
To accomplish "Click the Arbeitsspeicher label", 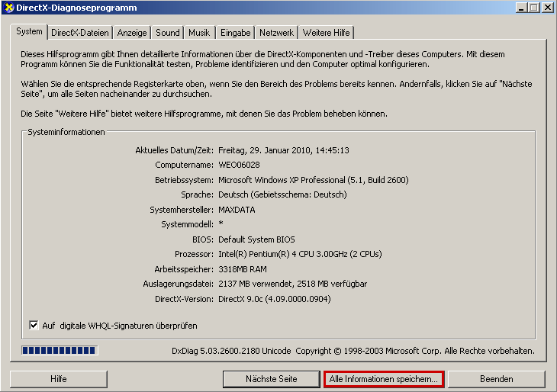I will (x=184, y=269).
